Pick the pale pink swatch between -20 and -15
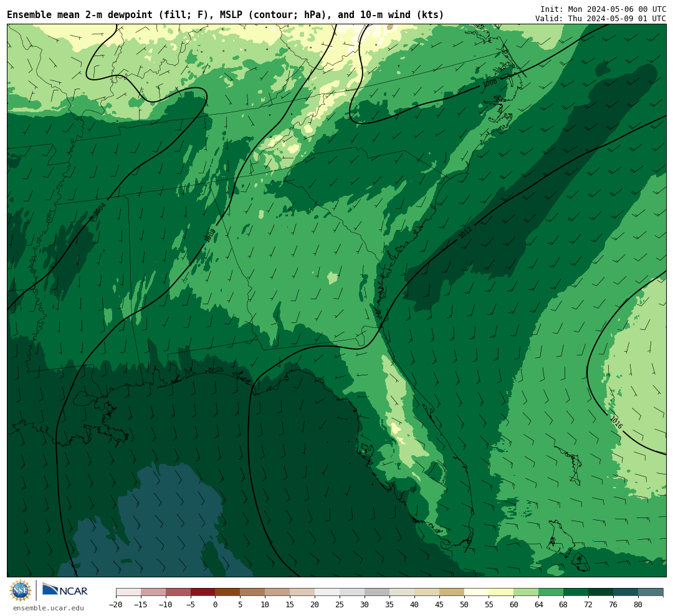673x616 pixels. 128,592
